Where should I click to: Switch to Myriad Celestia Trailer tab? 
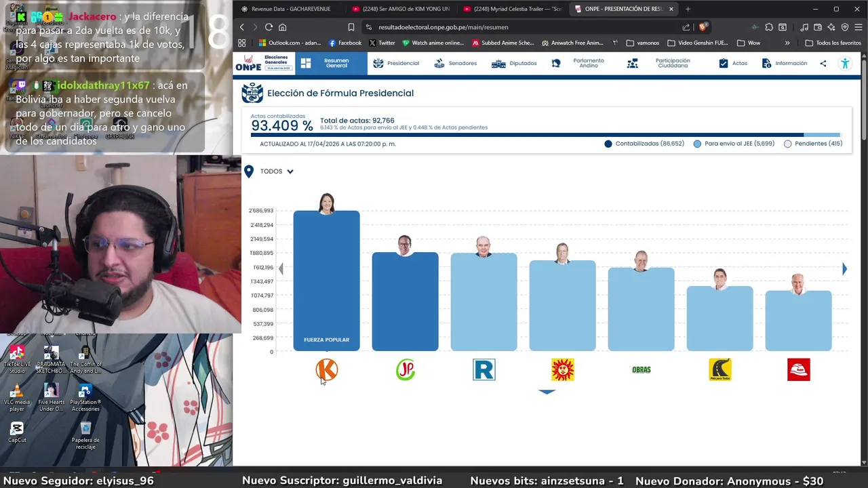512,9
